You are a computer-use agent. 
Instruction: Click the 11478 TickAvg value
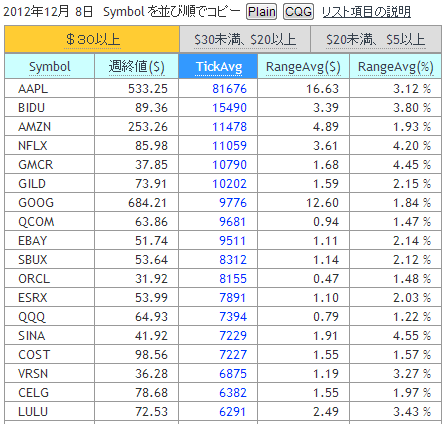(229, 127)
